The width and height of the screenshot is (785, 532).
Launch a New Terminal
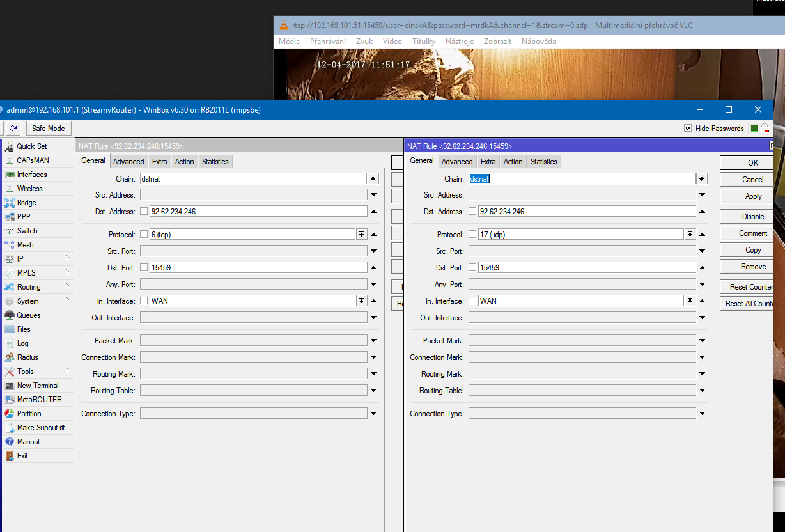tap(38, 386)
